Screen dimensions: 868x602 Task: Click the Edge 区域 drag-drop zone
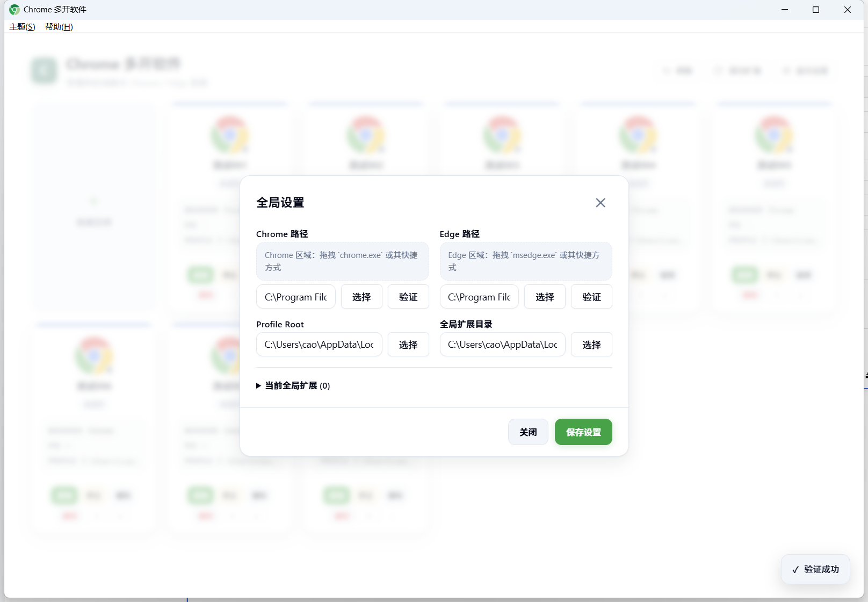[x=525, y=261]
